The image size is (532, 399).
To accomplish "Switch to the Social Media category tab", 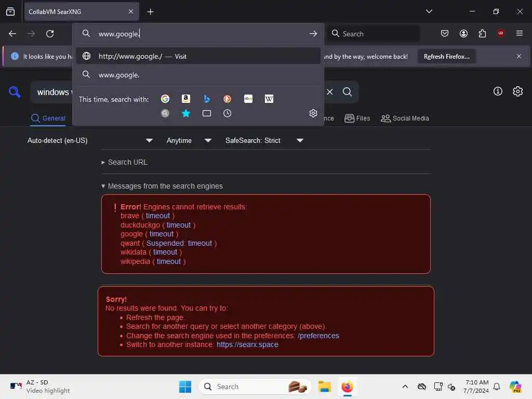I will point(405,118).
